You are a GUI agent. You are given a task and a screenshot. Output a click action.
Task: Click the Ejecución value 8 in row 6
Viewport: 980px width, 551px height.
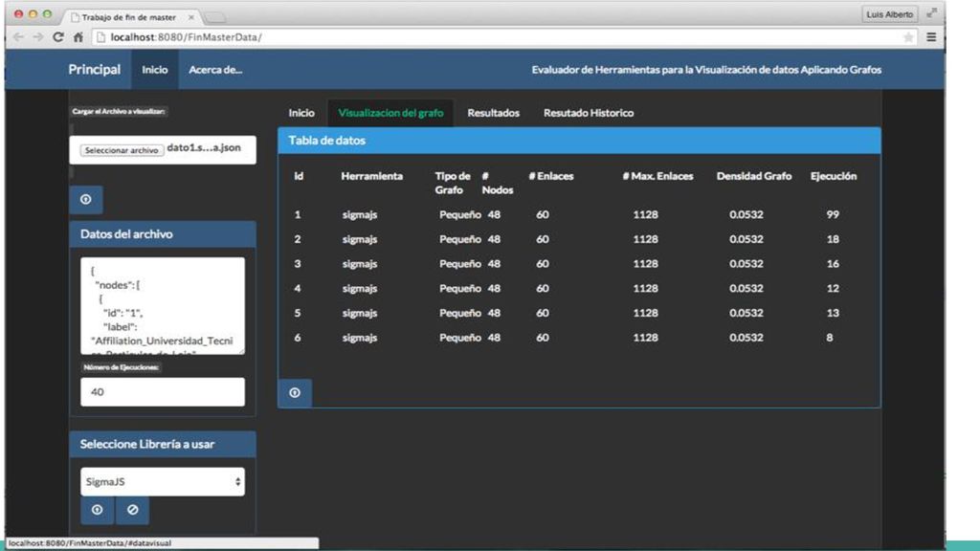(x=830, y=338)
